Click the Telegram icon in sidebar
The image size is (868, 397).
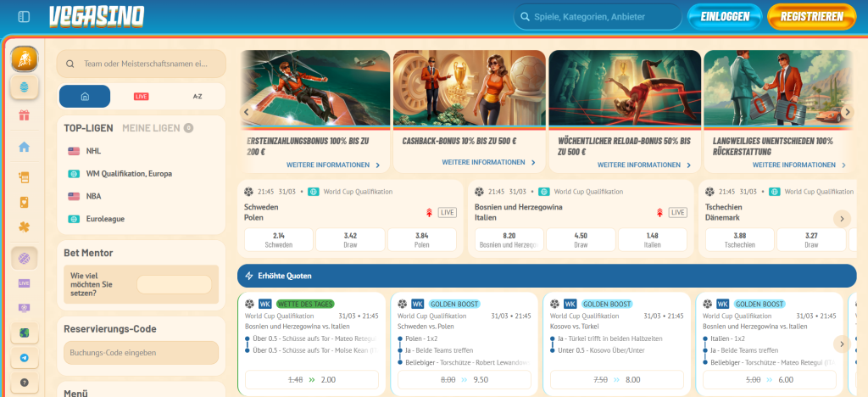(24, 358)
